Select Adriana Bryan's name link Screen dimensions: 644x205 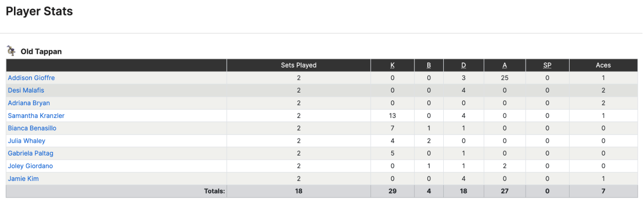(x=29, y=103)
